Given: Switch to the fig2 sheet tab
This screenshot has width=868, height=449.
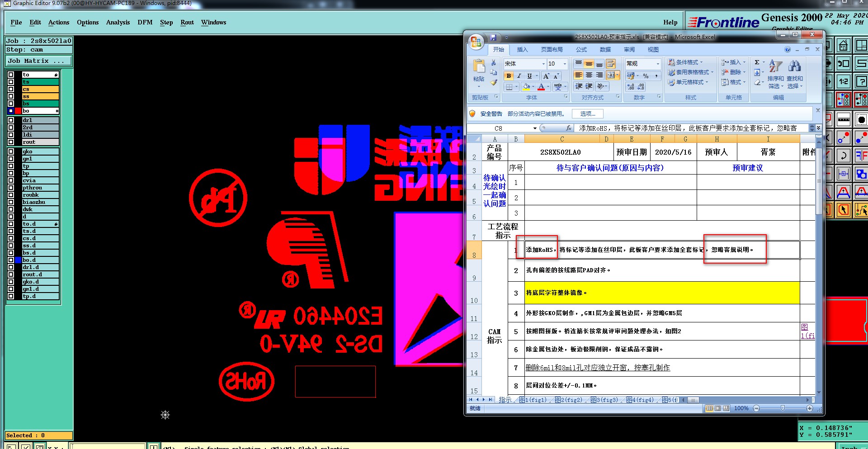Looking at the screenshot, I should coord(569,400).
